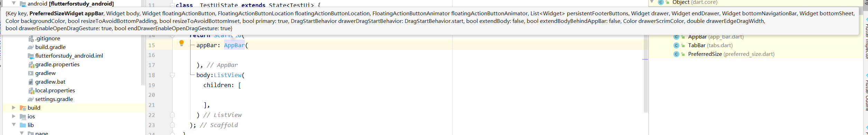Collapse the lib folder
Image resolution: width=868 pixels, height=135 pixels.
click(13, 125)
